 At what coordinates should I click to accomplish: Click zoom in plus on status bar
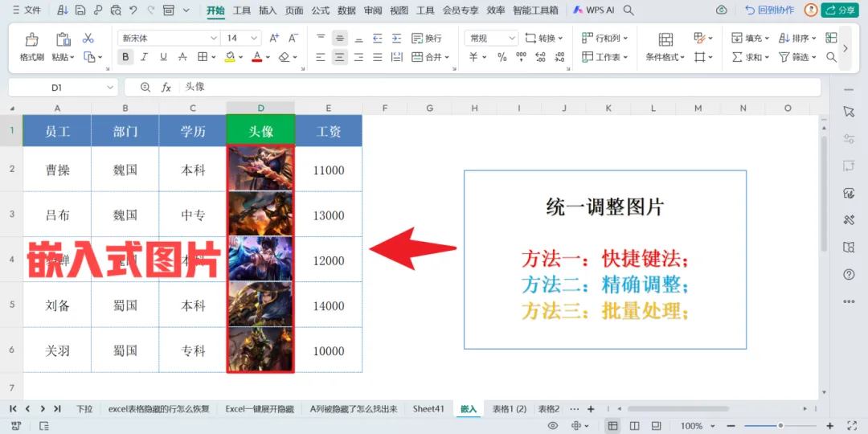pyautogui.click(x=829, y=426)
